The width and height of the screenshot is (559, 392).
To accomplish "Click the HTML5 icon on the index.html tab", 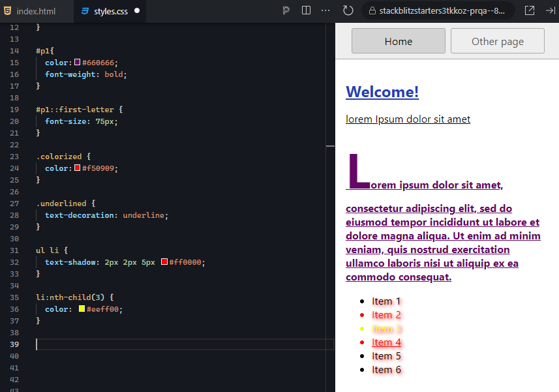I will pyautogui.click(x=8, y=10).
